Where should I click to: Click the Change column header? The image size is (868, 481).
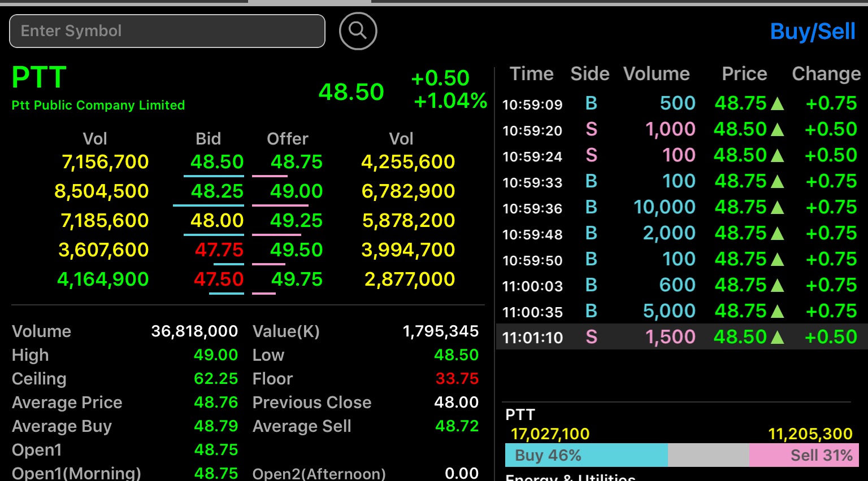tap(826, 74)
